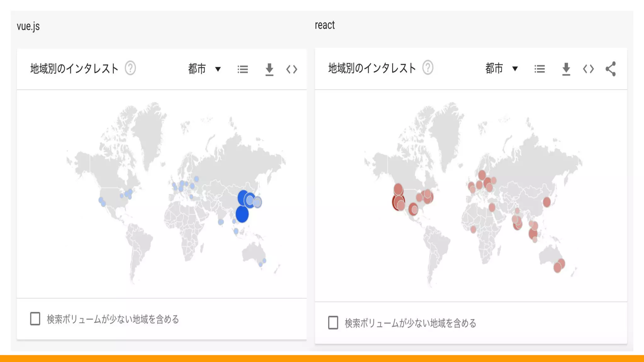
Task: Open 都市 dropdown in react panel
Action: tap(502, 68)
